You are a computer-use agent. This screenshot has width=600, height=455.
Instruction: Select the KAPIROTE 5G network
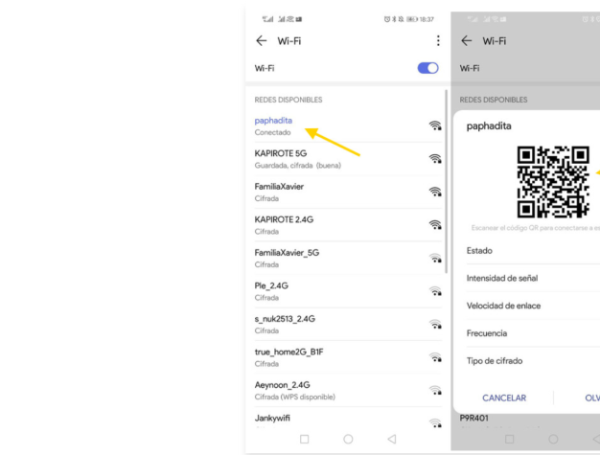(348, 159)
